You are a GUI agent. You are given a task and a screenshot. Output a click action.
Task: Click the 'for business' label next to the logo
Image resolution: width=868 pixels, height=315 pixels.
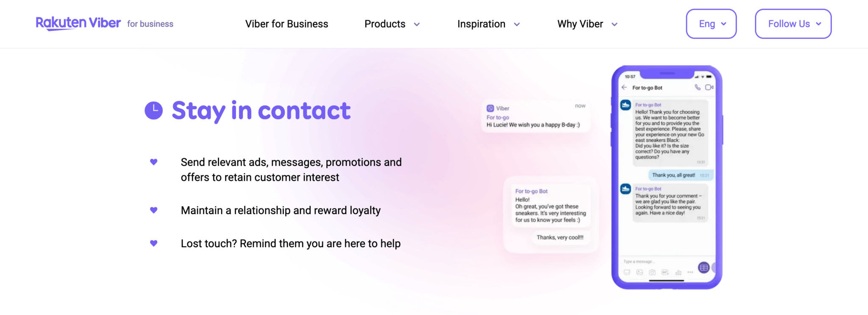pos(150,24)
